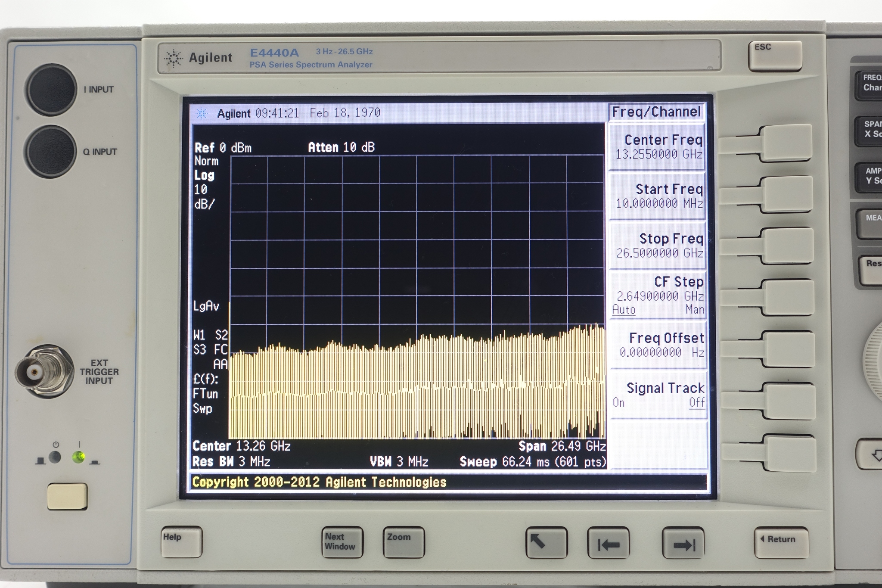Click the EXT TRIGGER INPUT BNC connector
The height and width of the screenshot is (588, 882).
pyautogui.click(x=43, y=371)
